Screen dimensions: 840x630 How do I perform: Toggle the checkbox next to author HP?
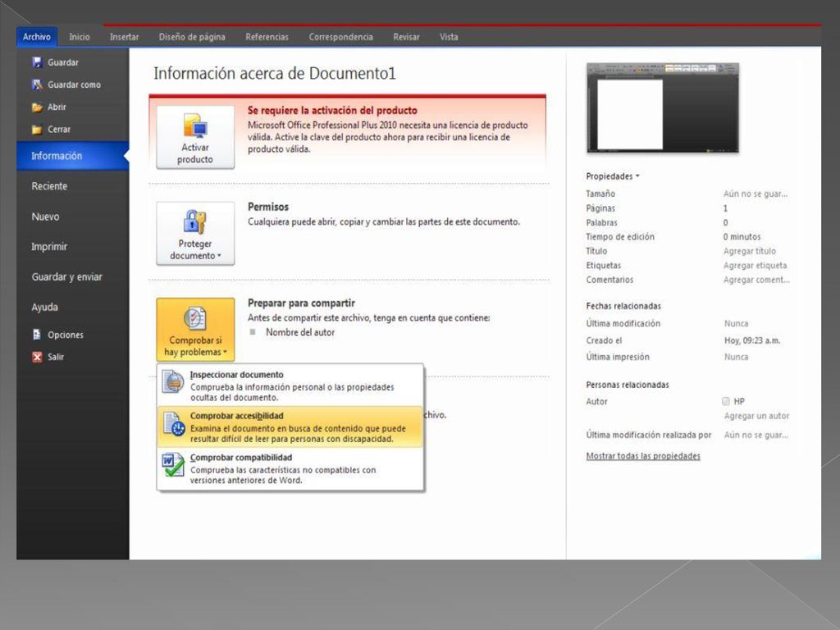click(726, 401)
